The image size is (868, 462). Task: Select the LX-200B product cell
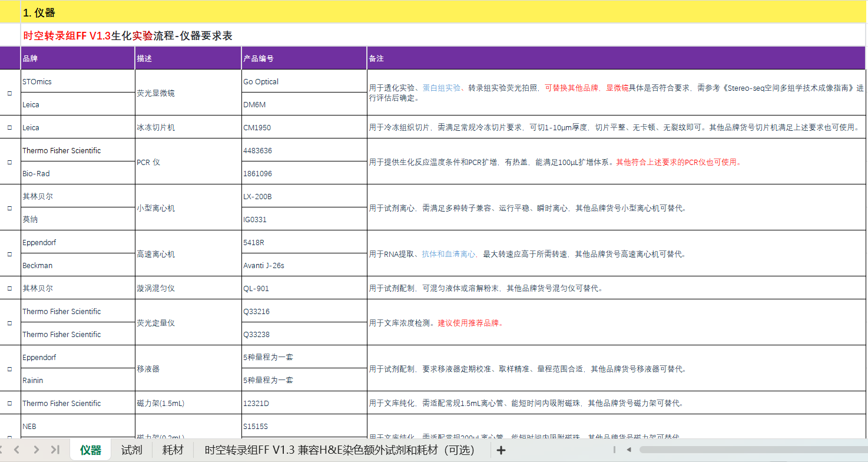point(304,196)
